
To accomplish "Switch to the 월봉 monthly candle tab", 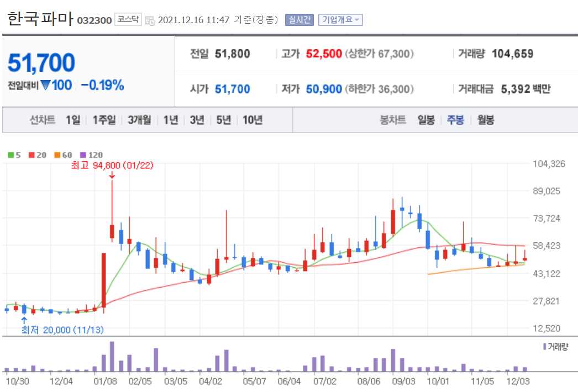I will (485, 120).
